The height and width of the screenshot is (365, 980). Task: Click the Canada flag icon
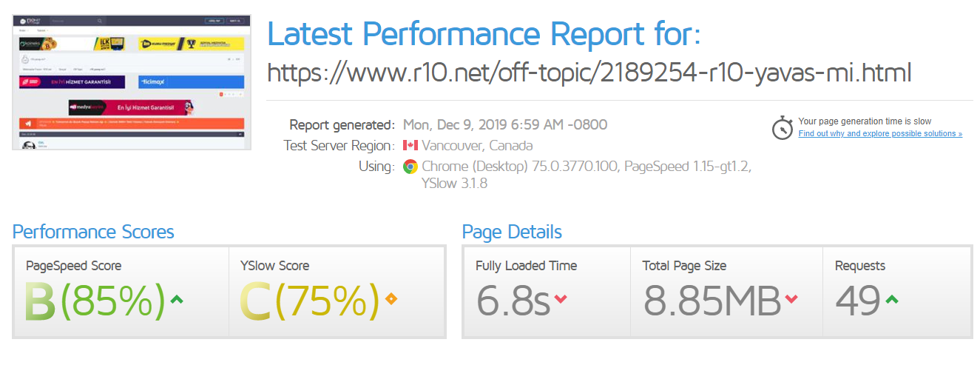tap(410, 145)
